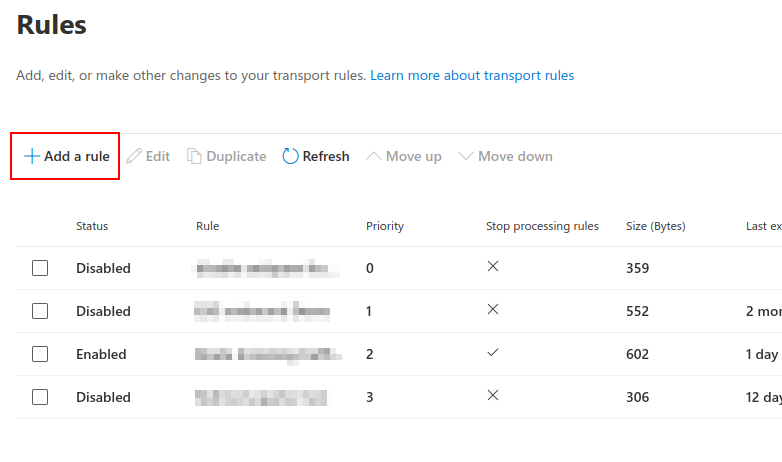Click the X mark in priority 0 row
Image resolution: width=782 pixels, height=462 pixels.
(x=493, y=266)
